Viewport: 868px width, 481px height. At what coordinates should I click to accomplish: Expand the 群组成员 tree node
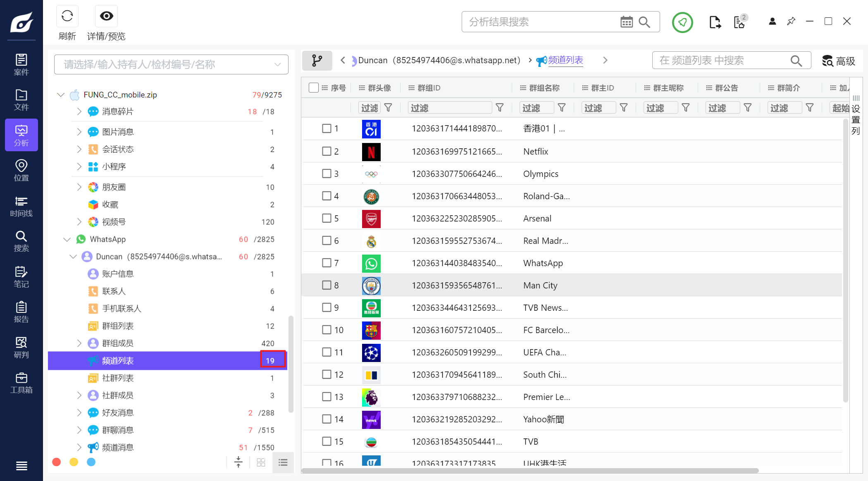[79, 343]
